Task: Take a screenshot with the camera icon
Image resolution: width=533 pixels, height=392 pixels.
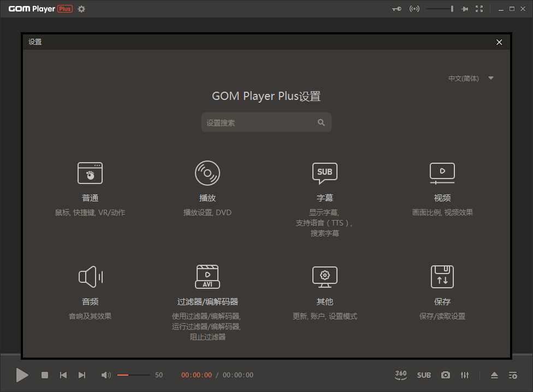Action: point(445,375)
